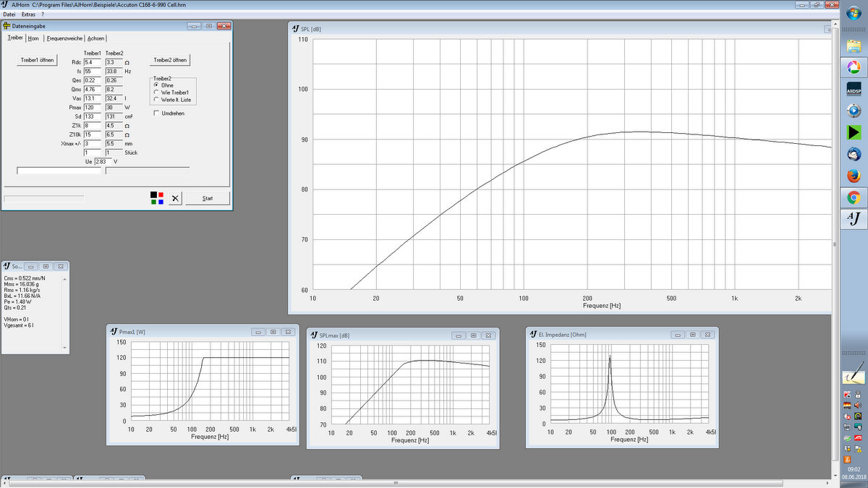Switch to the Horn tab
Screen dimensions: 868x488
[x=33, y=38]
